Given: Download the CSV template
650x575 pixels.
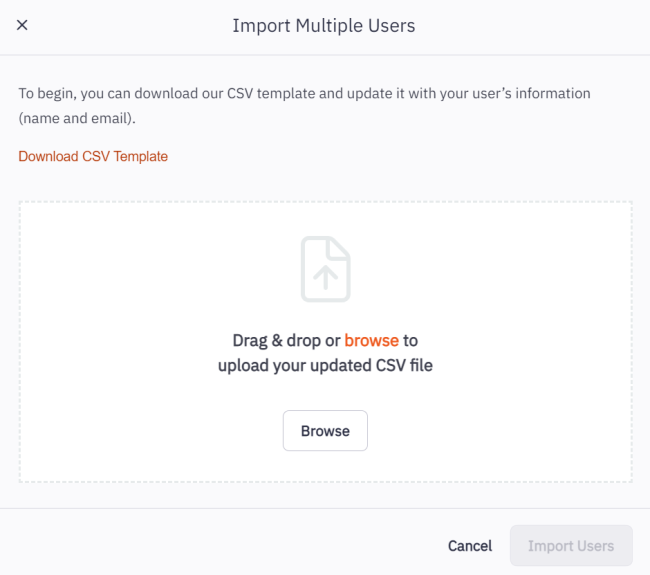Looking at the screenshot, I should coord(93,156).
